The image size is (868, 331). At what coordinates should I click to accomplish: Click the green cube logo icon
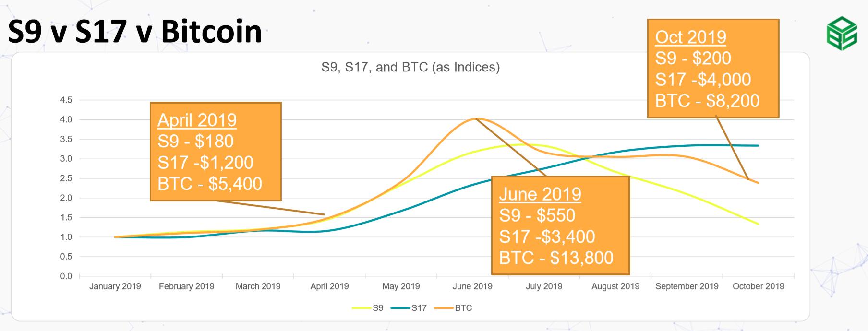(842, 34)
